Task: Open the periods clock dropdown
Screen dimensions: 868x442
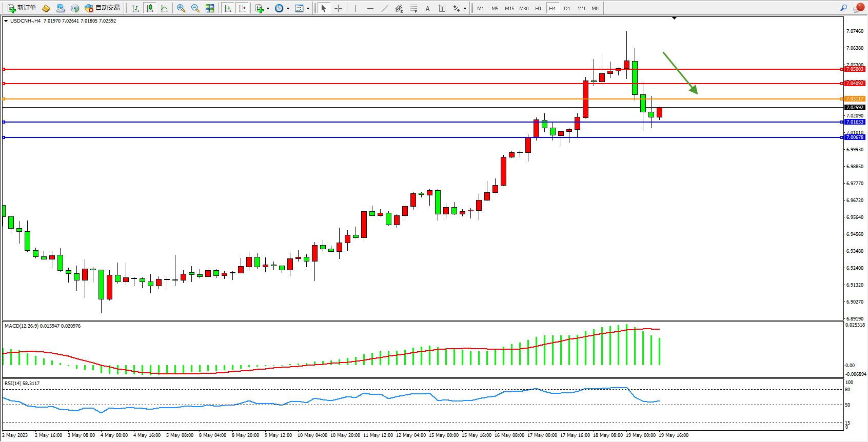Action: click(282, 8)
